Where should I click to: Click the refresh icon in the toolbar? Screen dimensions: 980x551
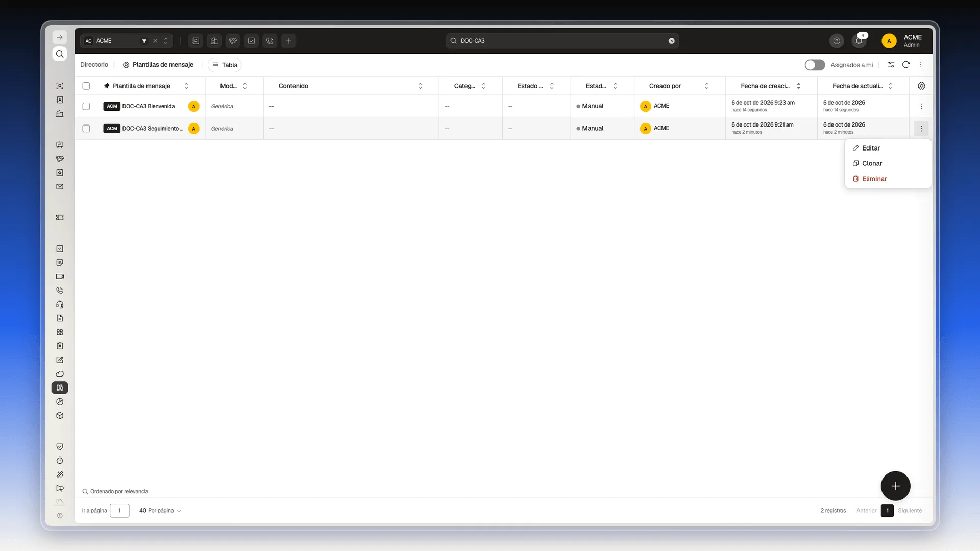(x=906, y=65)
